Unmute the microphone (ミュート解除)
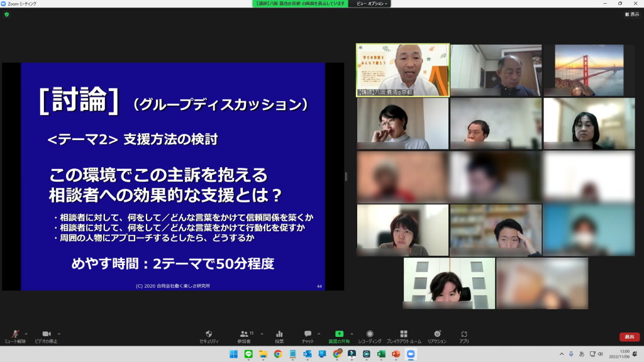This screenshot has width=644, height=362. [14, 334]
